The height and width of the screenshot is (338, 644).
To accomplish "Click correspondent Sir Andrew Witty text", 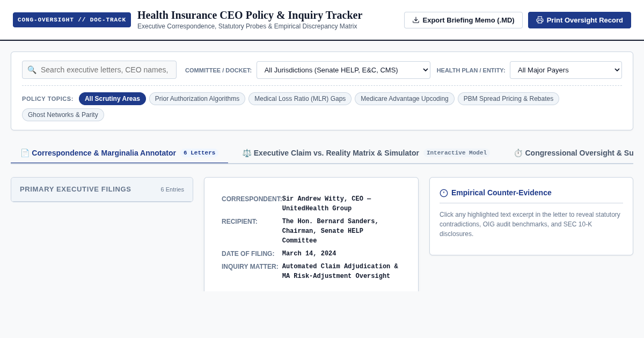I will click(327, 204).
